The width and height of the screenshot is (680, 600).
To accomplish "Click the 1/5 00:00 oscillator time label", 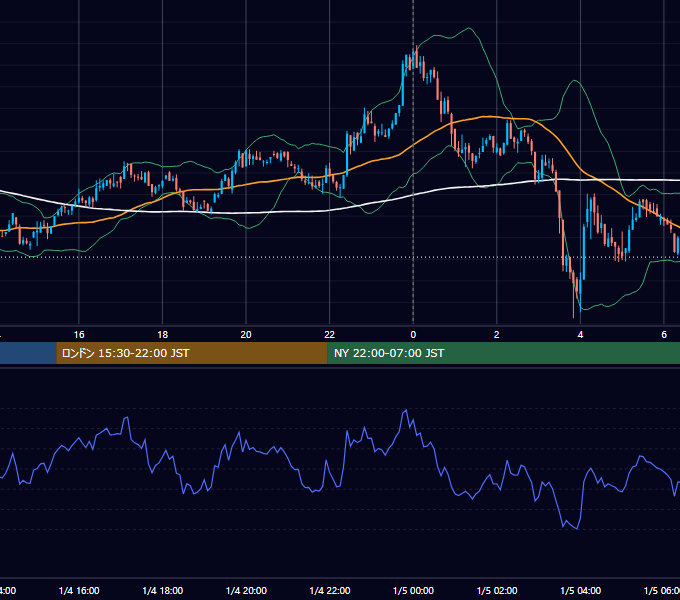I will pyautogui.click(x=413, y=590).
